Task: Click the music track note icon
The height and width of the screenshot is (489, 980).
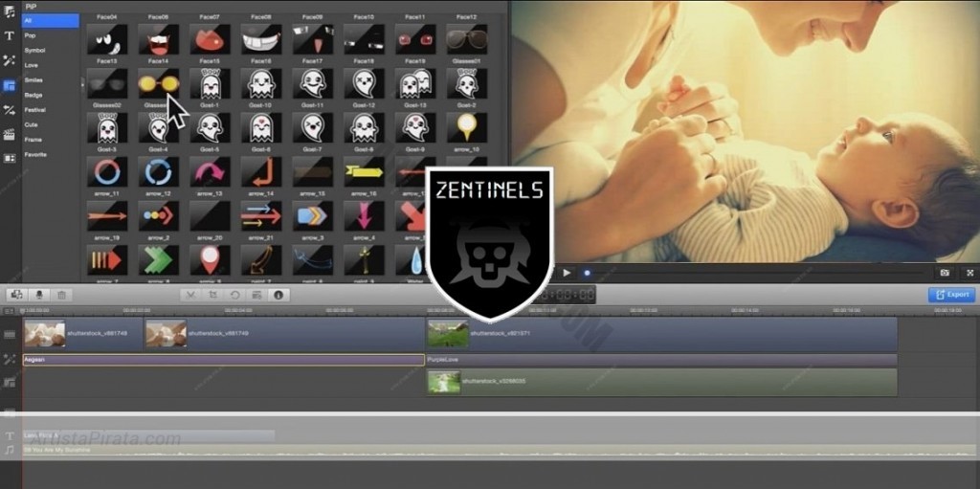Action: (10, 450)
